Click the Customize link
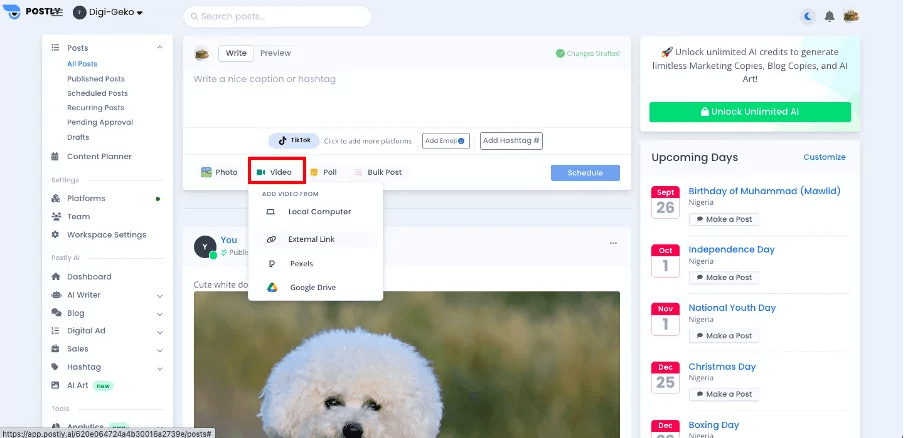Image resolution: width=904 pixels, height=438 pixels. coord(824,157)
